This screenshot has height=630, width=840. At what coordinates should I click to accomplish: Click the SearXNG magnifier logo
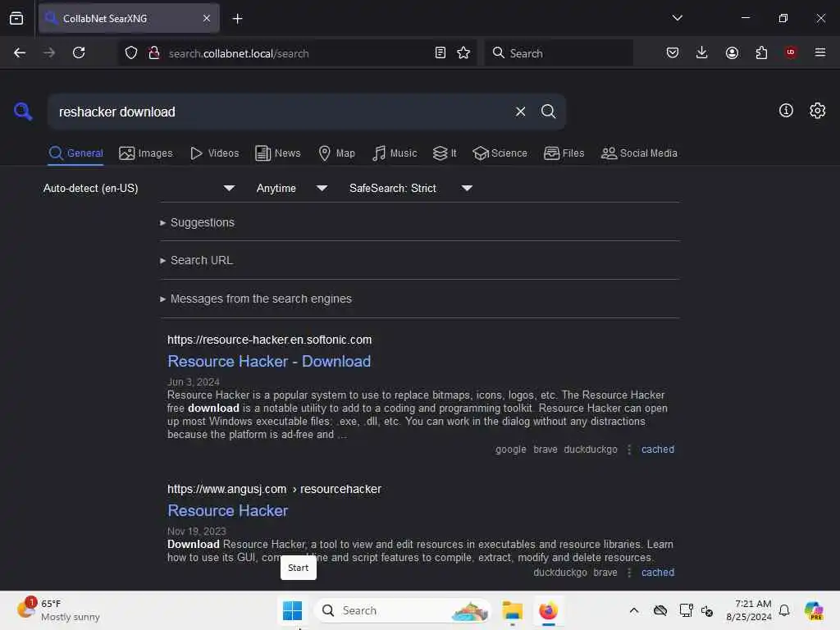click(x=22, y=112)
